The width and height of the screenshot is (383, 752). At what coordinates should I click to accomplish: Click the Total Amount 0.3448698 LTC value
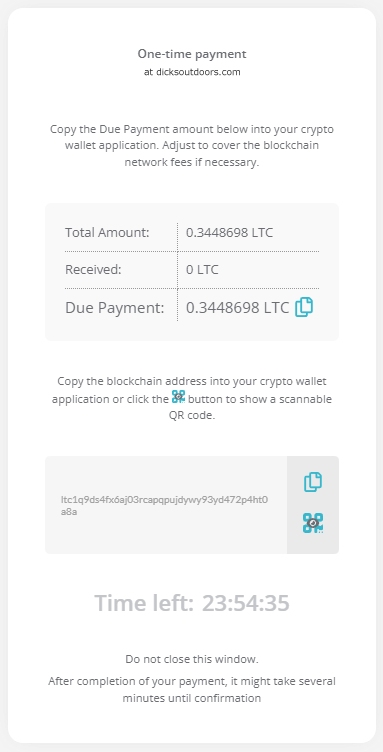pos(229,233)
